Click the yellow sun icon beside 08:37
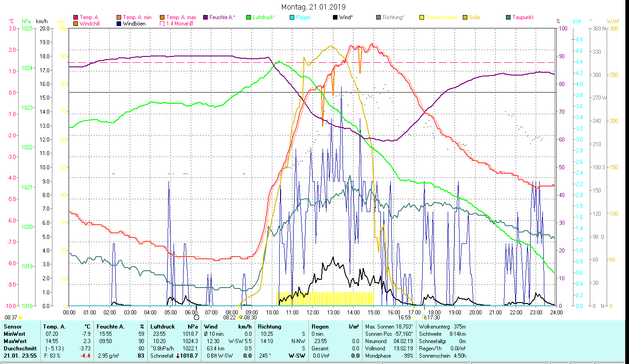Image resolution: width=629 pixels, height=364 pixels. [20, 318]
